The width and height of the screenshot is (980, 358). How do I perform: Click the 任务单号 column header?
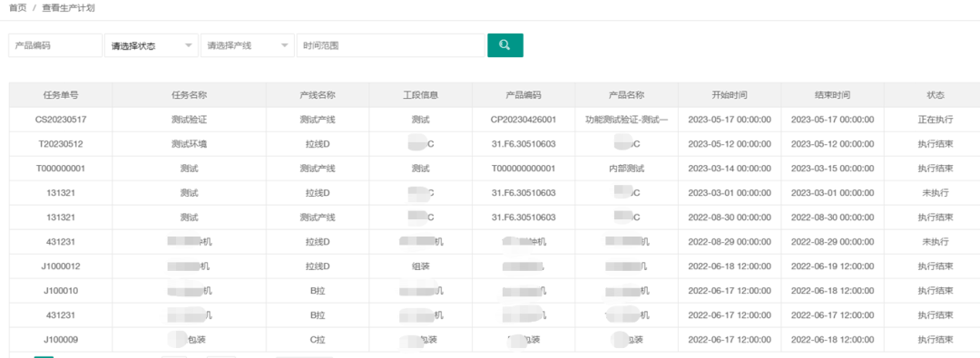pos(61,95)
